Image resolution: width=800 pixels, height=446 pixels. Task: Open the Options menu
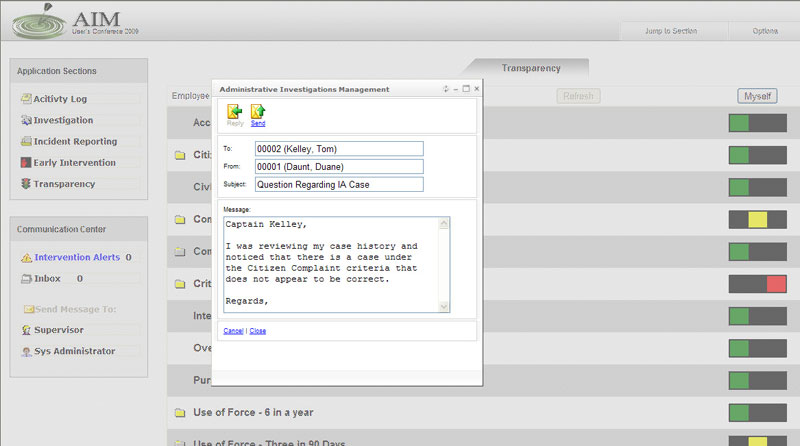(x=765, y=31)
